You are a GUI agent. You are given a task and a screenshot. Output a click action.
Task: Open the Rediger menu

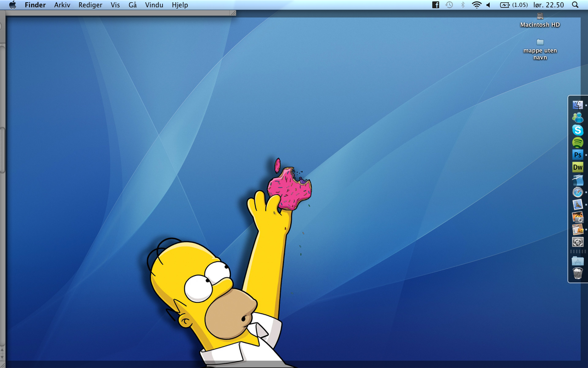point(90,5)
